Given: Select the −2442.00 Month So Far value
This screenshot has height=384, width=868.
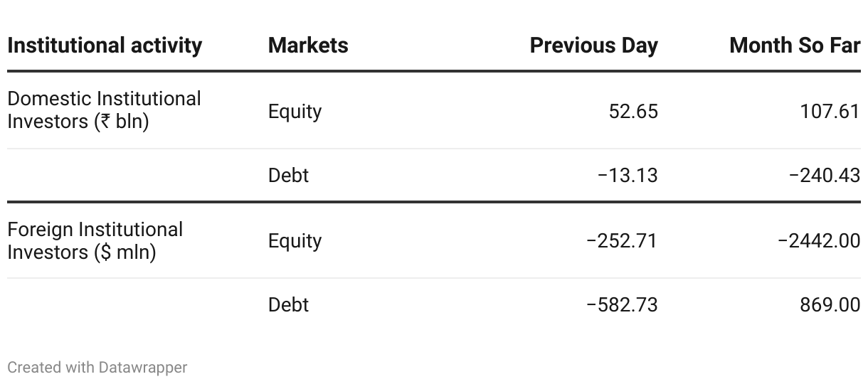Looking at the screenshot, I should 819,241.
